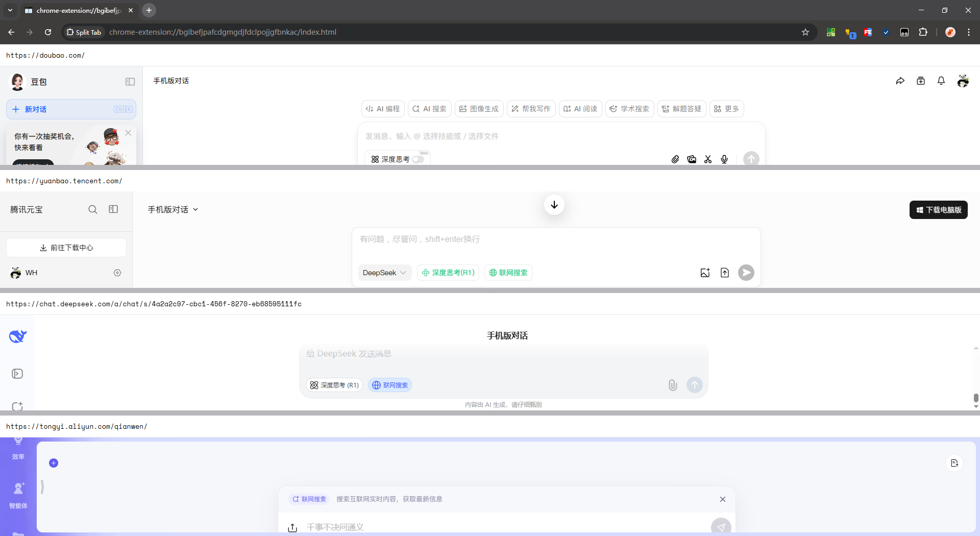The height and width of the screenshot is (536, 980).
Task: Click the scissors screenshot icon in Doubao input bar
Action: 707,159
